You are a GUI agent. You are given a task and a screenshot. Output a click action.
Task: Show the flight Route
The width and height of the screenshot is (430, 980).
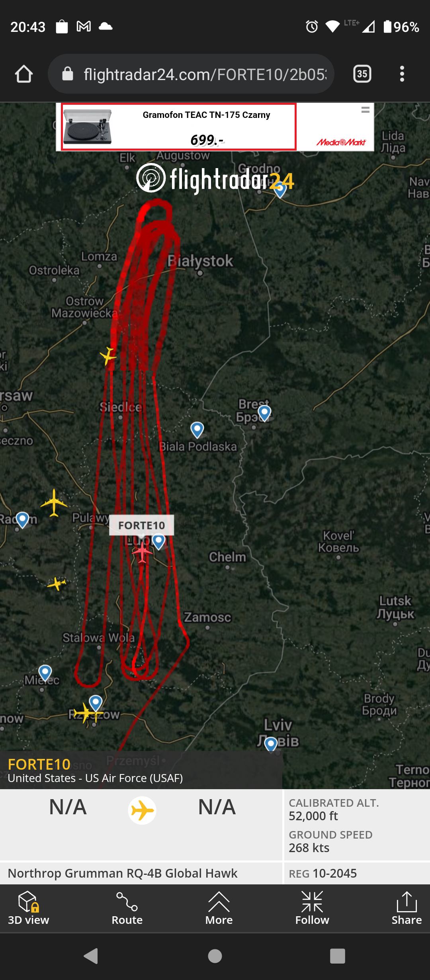click(127, 908)
